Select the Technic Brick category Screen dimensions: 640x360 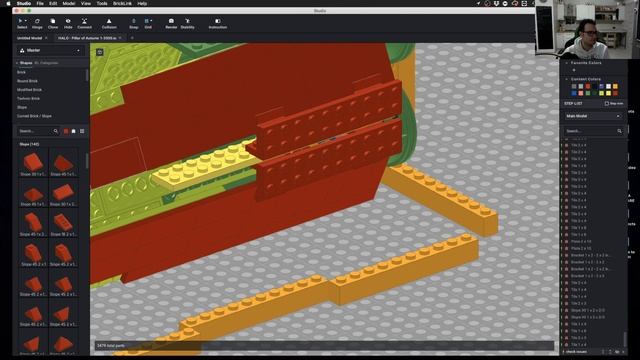click(29, 98)
